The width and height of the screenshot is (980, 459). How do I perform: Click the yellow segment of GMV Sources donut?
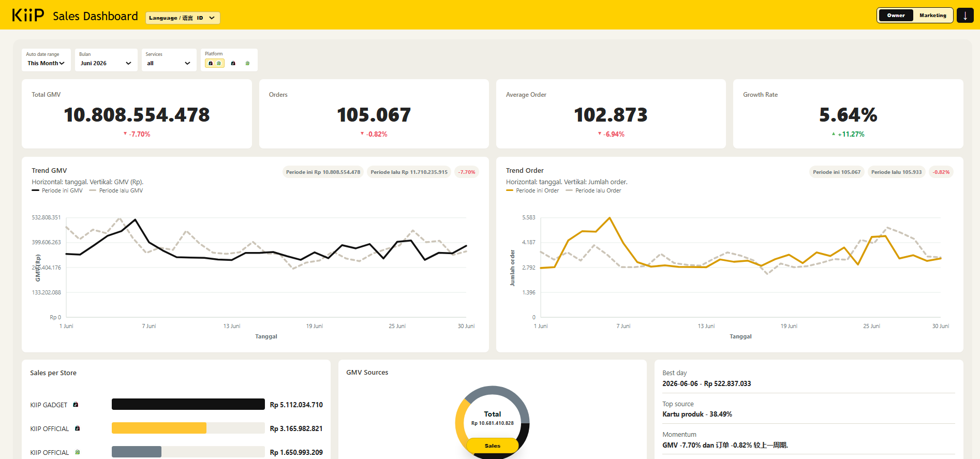(x=461, y=424)
